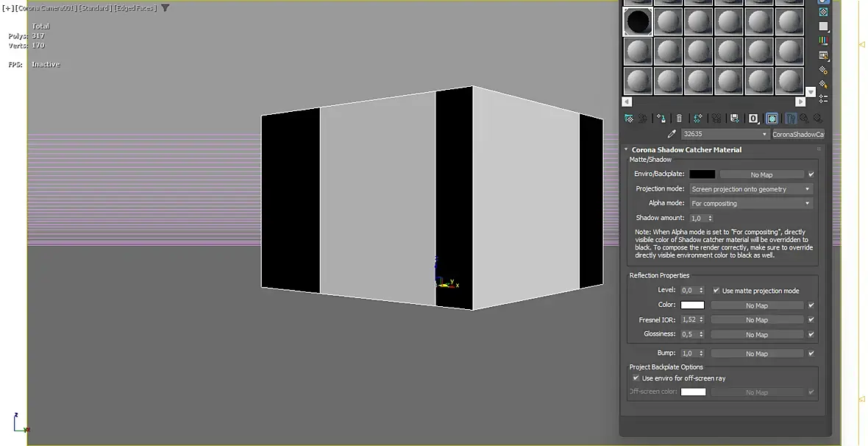Open the black Enviro/Backplate color swatch
Image resolution: width=868 pixels, height=446 pixels.
(702, 174)
